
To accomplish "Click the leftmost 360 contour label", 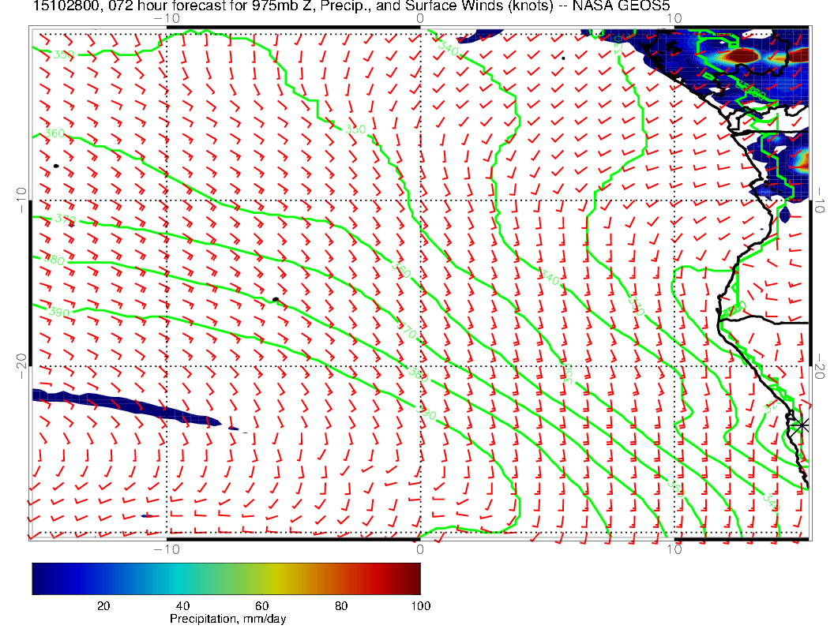I will tap(54, 133).
